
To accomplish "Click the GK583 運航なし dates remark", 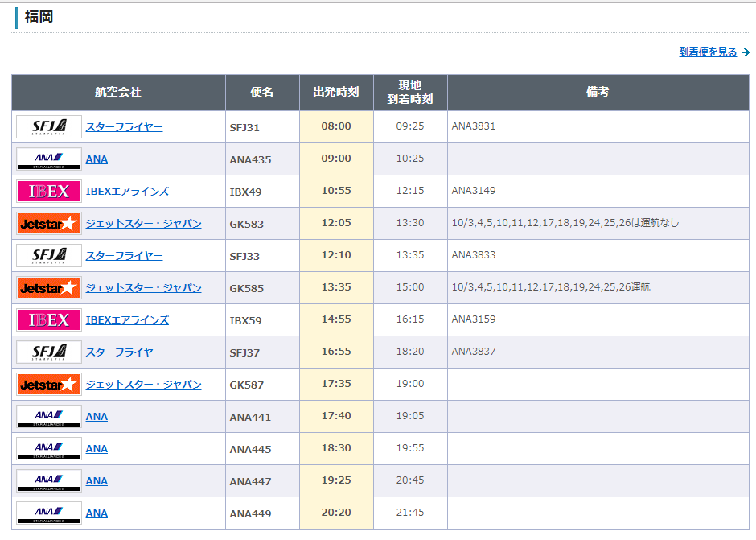I will (x=565, y=223).
